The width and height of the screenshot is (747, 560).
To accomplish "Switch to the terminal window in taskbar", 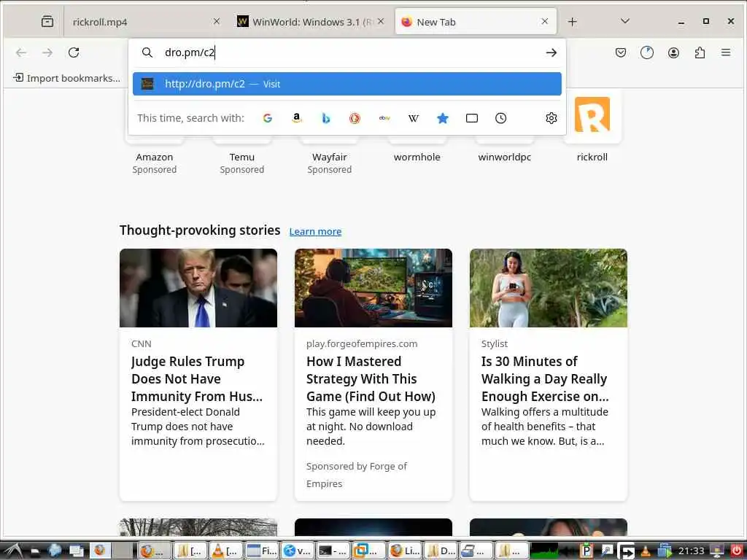I will tap(333, 551).
